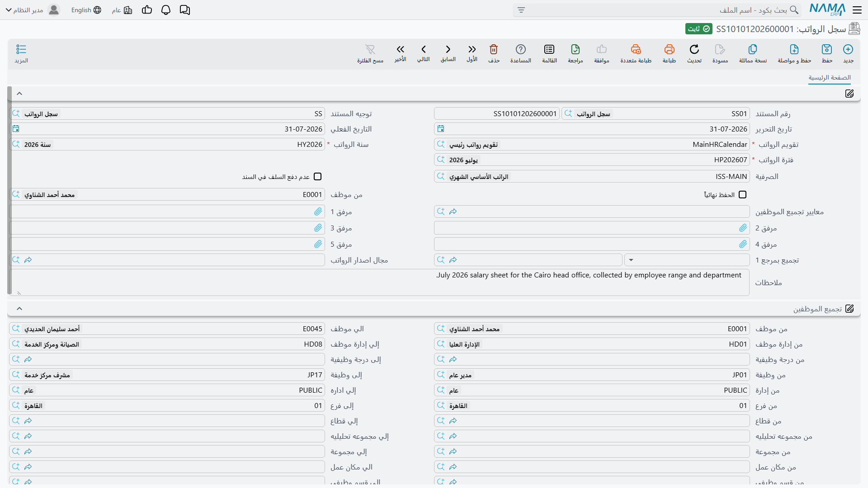Open the hamburger main menu
The image size is (868, 488).
(x=857, y=10)
